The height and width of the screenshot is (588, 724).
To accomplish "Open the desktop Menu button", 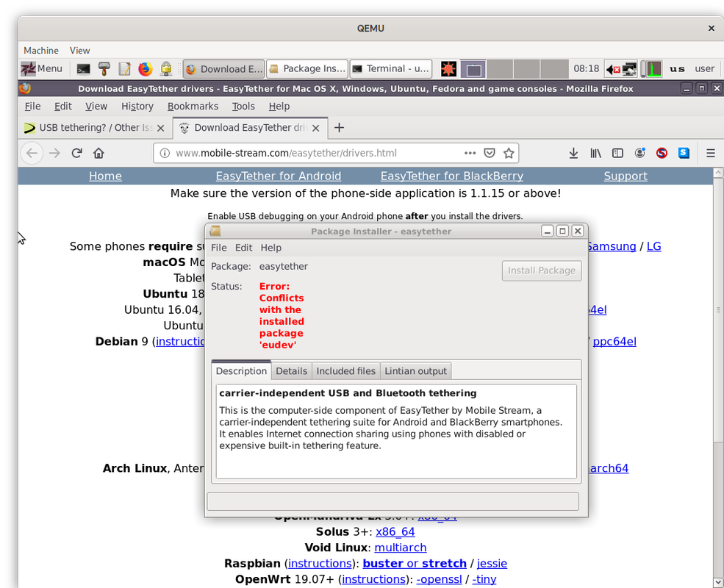I will (x=42, y=69).
